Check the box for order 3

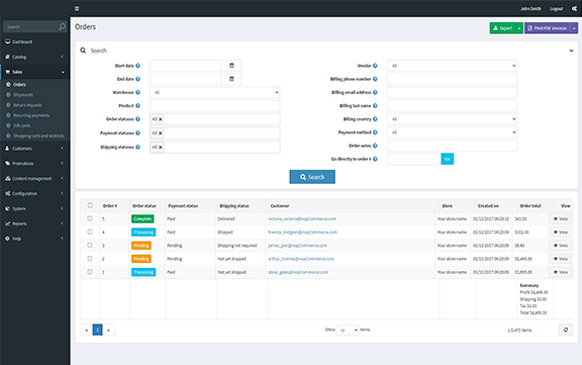[90, 245]
